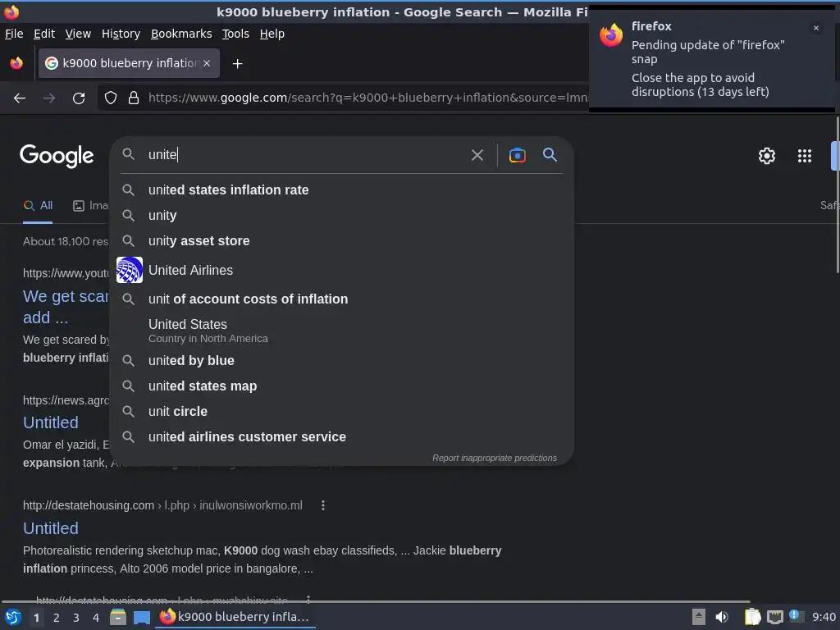The image size is (840, 630).
Task: Click the horizontal page scrollbar
Action: click(375, 601)
